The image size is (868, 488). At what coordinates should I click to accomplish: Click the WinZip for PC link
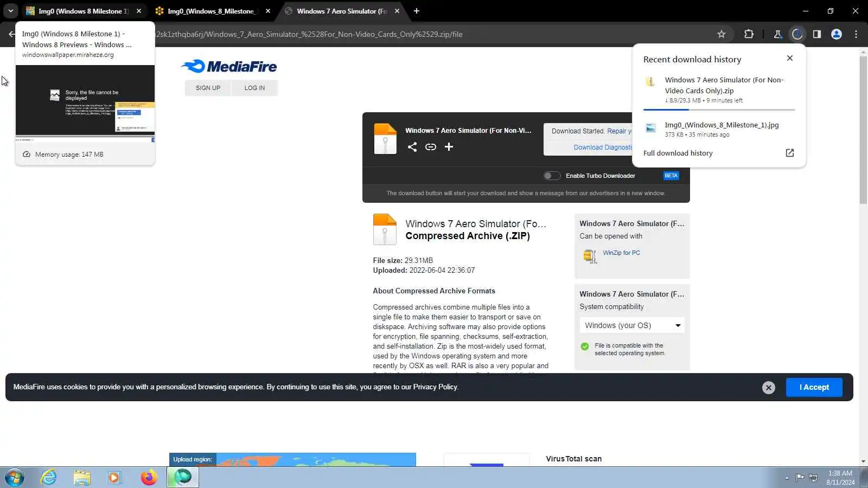pos(621,253)
